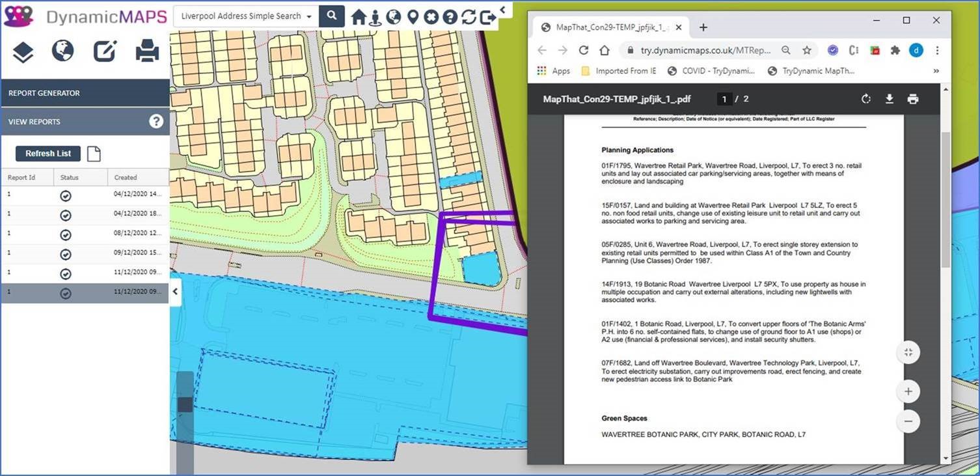Download the PDF report
The image size is (980, 476).
point(889,99)
